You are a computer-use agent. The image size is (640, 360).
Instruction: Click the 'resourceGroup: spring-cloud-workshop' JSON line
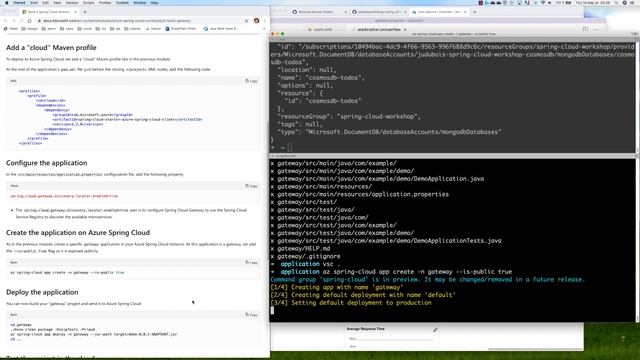(x=349, y=116)
